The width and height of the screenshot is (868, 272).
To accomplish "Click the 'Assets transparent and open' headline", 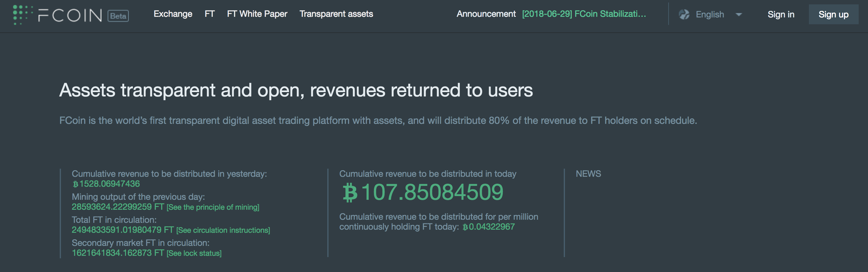I will [x=296, y=90].
